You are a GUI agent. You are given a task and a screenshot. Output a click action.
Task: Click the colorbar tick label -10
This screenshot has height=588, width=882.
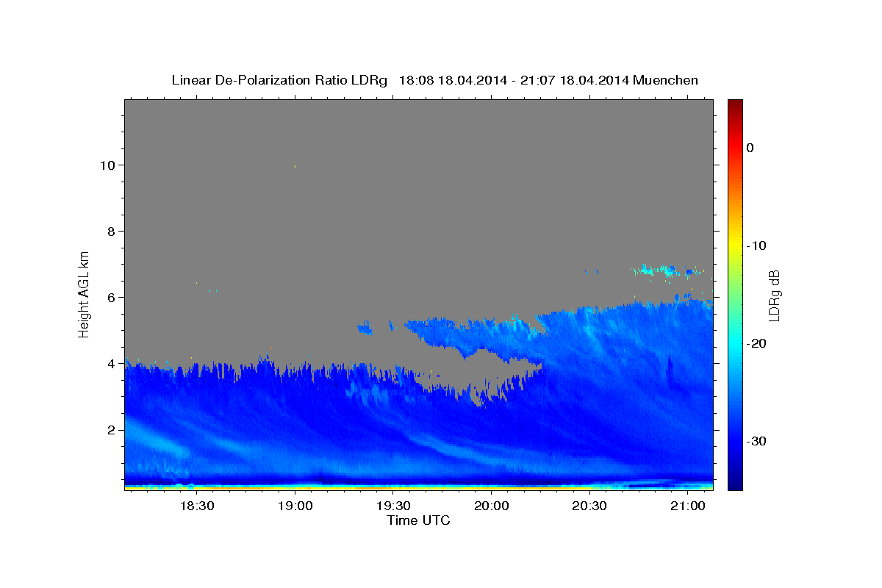(x=756, y=245)
